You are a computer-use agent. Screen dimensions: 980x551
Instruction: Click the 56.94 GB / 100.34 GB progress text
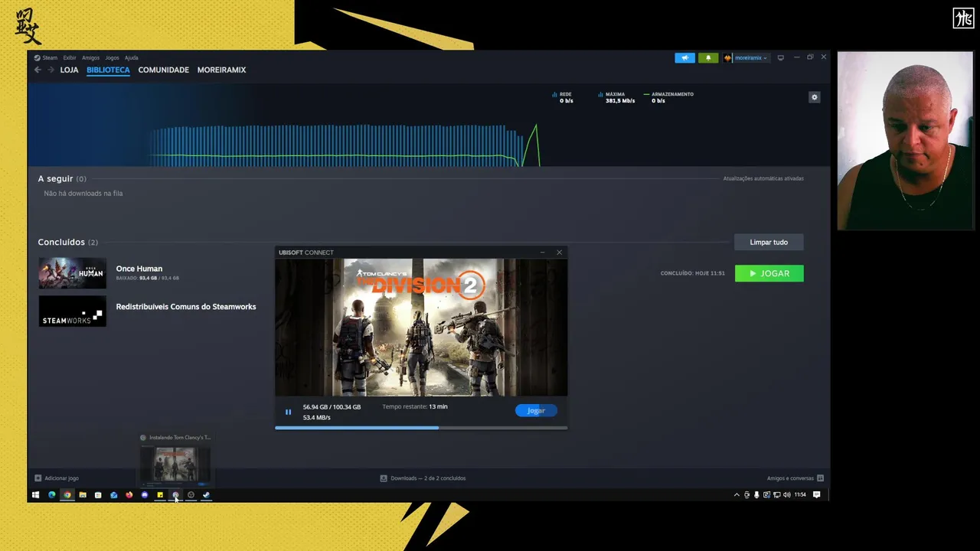pos(332,407)
